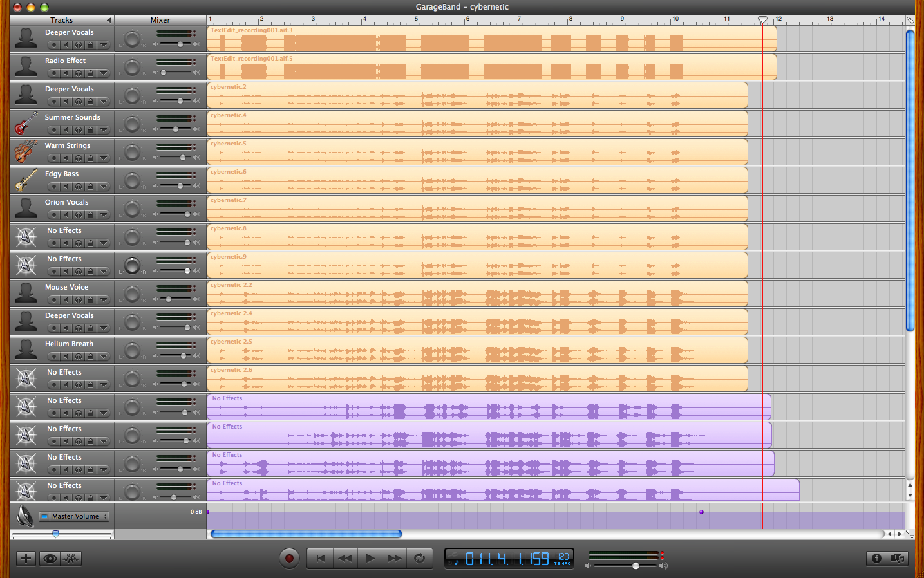Lock the Radio Effect track

click(91, 73)
